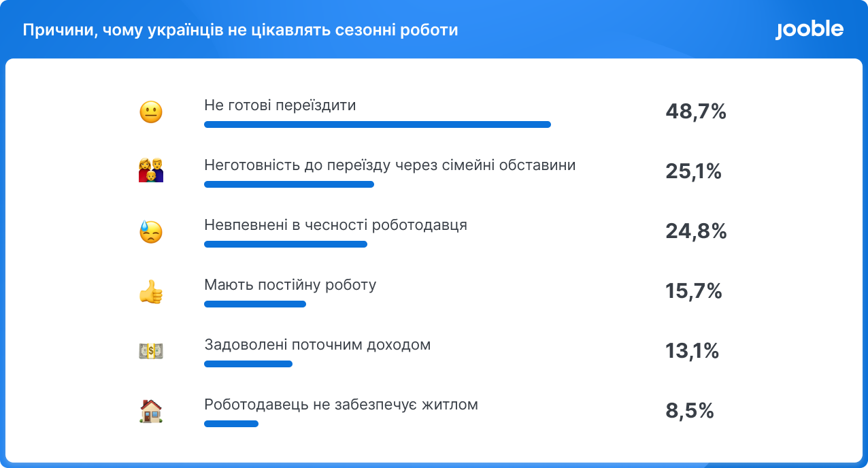Click the chart title about seasonal work
The height and width of the screenshot is (468, 868).
click(x=241, y=31)
